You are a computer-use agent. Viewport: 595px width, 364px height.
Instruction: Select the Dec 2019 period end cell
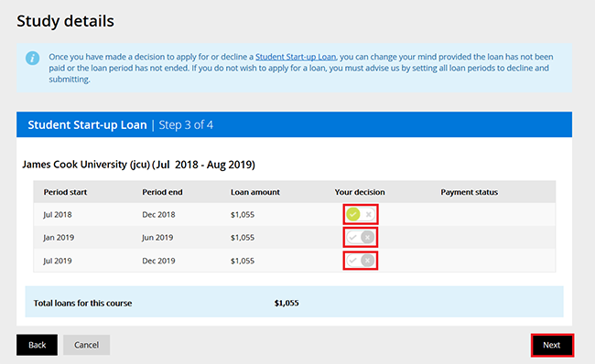(x=158, y=261)
